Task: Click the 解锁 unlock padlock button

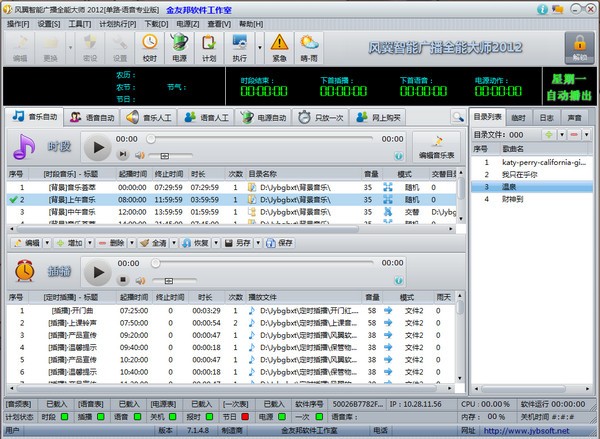Action: pyautogui.click(x=579, y=48)
